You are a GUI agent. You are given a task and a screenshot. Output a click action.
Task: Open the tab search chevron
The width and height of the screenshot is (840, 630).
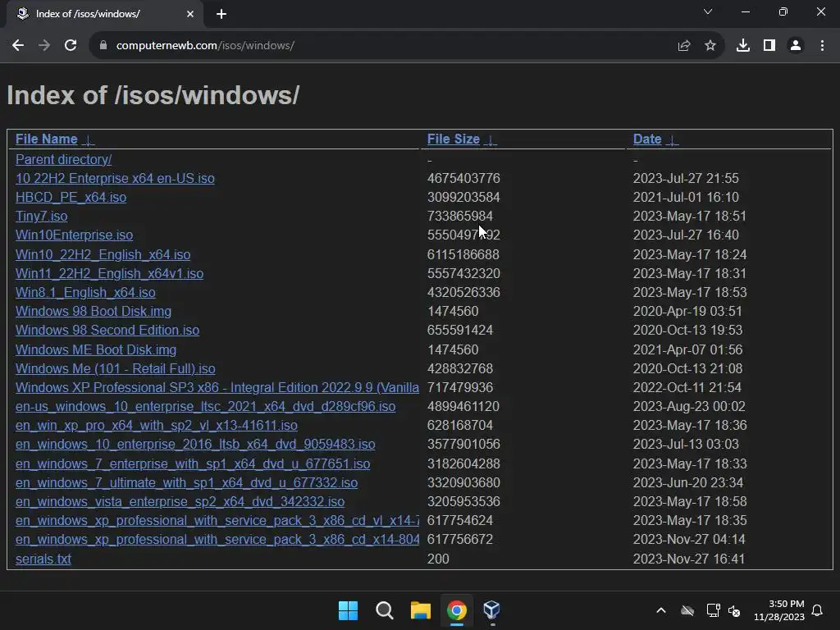(708, 11)
